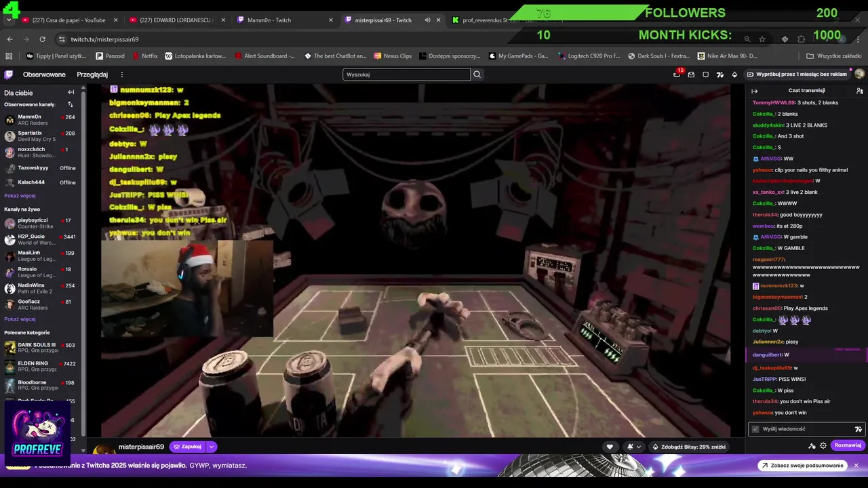Viewport: 868px width, 488px height.
Task: Click the search magnifier button
Action: coord(477,75)
